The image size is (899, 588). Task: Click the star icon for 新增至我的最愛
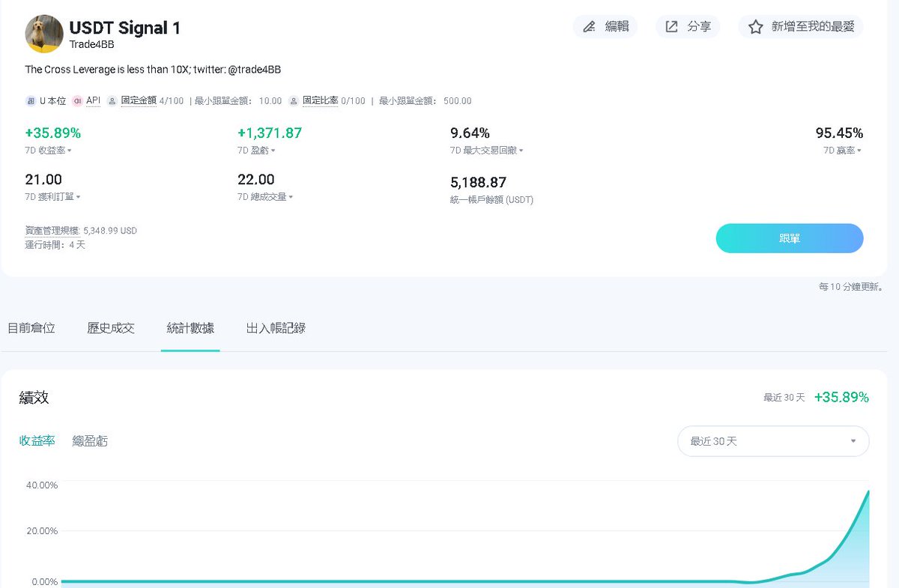pos(756,26)
